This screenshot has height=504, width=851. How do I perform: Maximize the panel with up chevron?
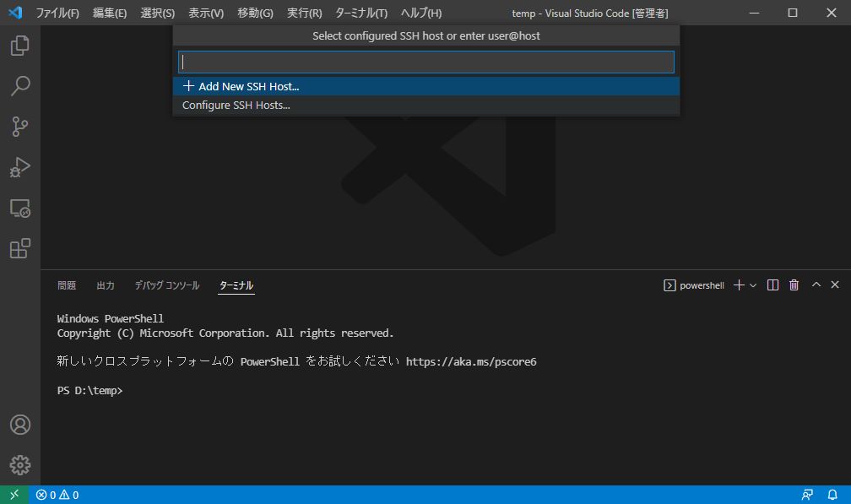(816, 285)
